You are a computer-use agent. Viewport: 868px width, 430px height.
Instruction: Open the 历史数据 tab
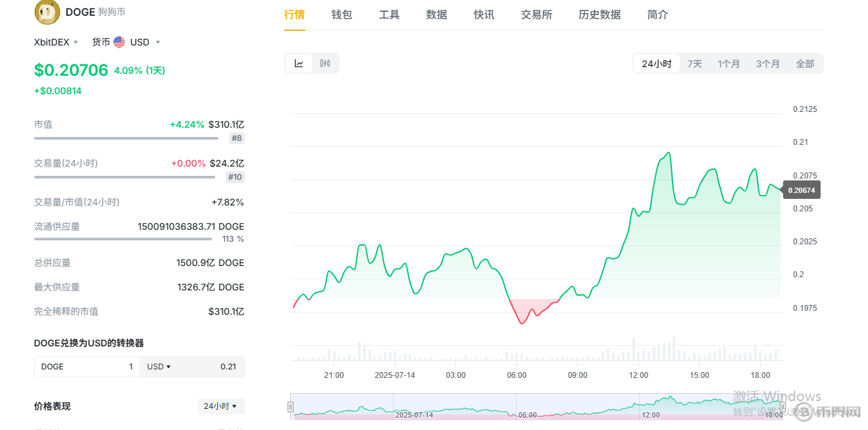click(600, 14)
